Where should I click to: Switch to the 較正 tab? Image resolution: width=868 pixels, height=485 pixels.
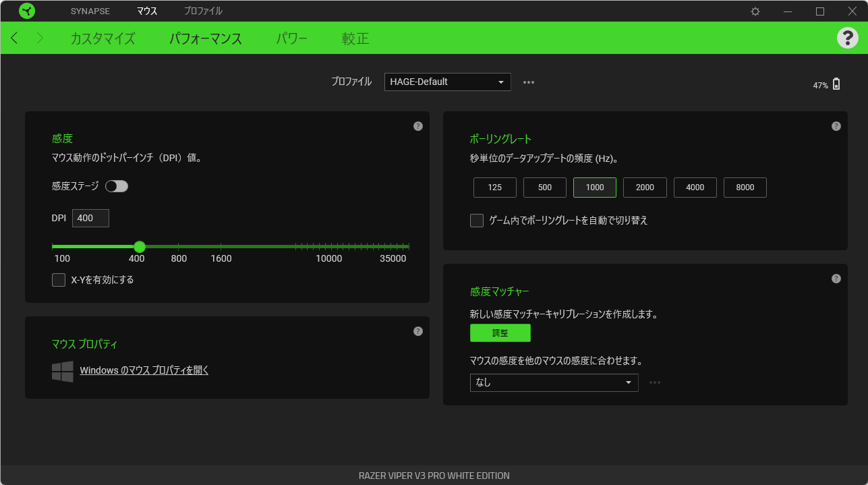click(355, 38)
